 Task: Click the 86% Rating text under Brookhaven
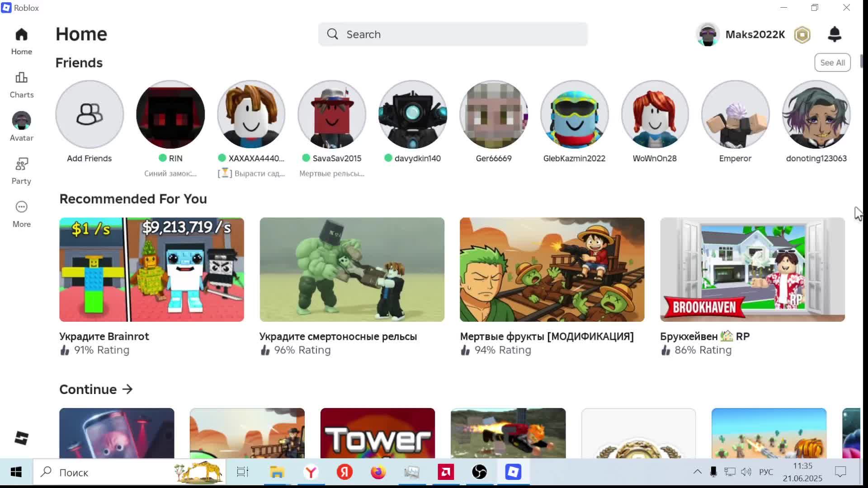[x=703, y=350]
